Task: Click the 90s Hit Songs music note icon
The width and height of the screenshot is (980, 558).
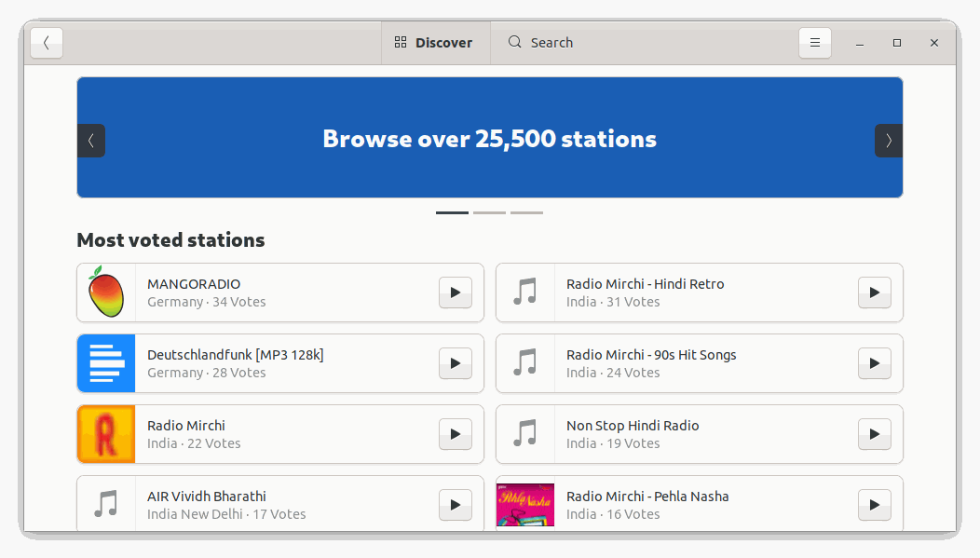Action: click(x=525, y=361)
